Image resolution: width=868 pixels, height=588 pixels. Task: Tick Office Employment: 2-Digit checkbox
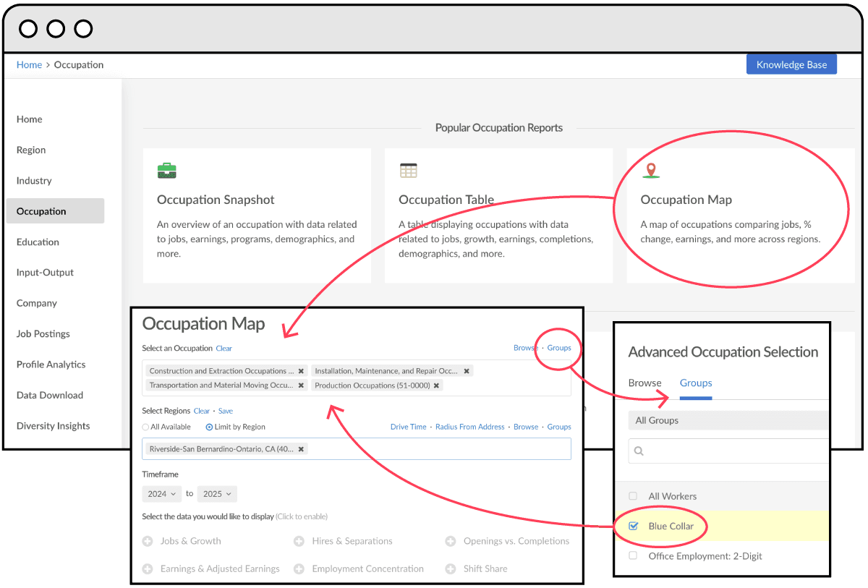[633, 556]
